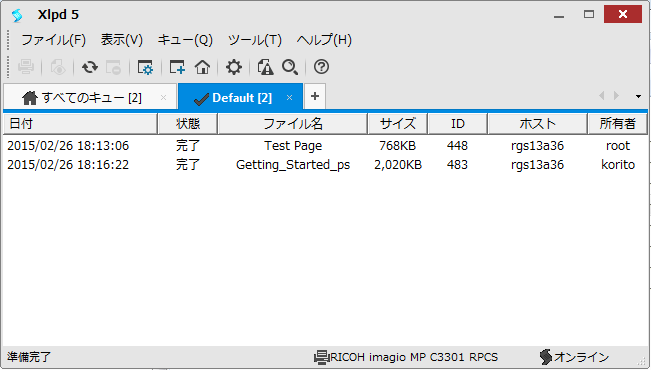Viewport: 651px width, 370px height.
Task: Sort by the サイズ column header
Action: 398,124
